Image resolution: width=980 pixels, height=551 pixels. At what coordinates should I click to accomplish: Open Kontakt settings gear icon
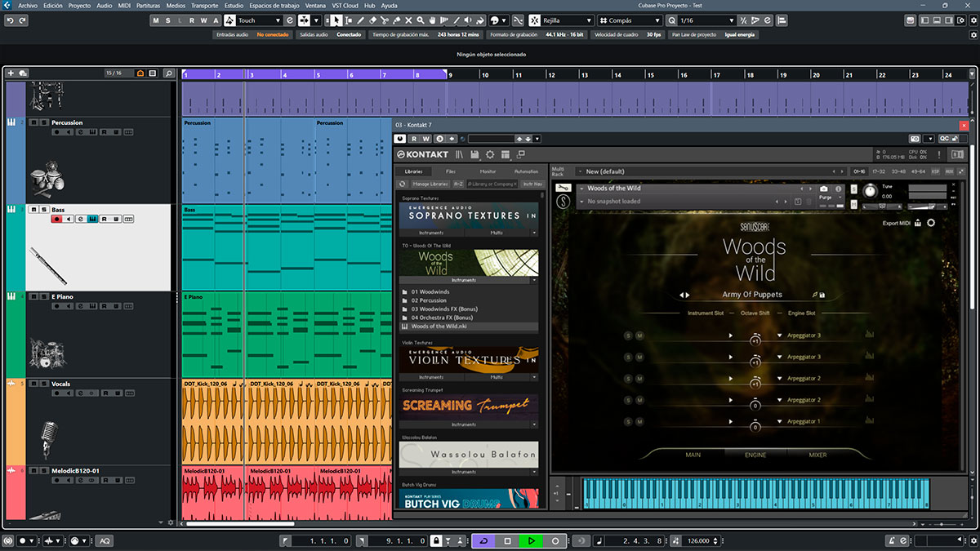(x=490, y=154)
